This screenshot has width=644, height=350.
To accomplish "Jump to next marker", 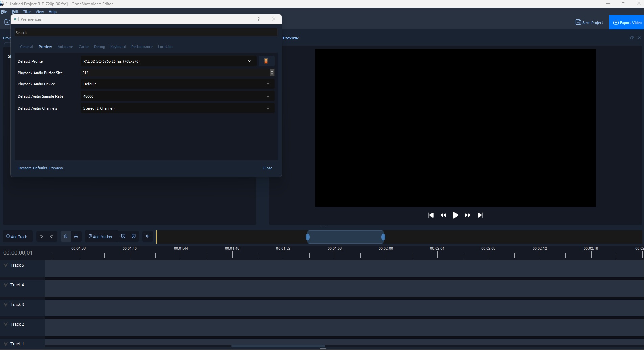I will pyautogui.click(x=134, y=236).
